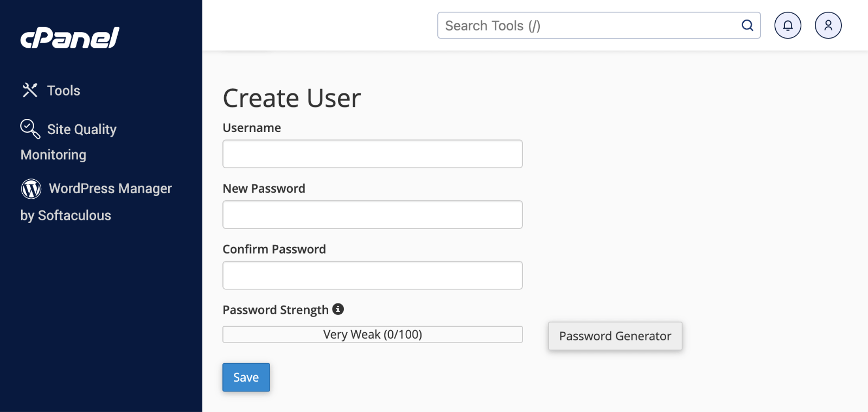Click the cPanel logo
Image resolution: width=868 pixels, height=412 pixels.
[70, 38]
